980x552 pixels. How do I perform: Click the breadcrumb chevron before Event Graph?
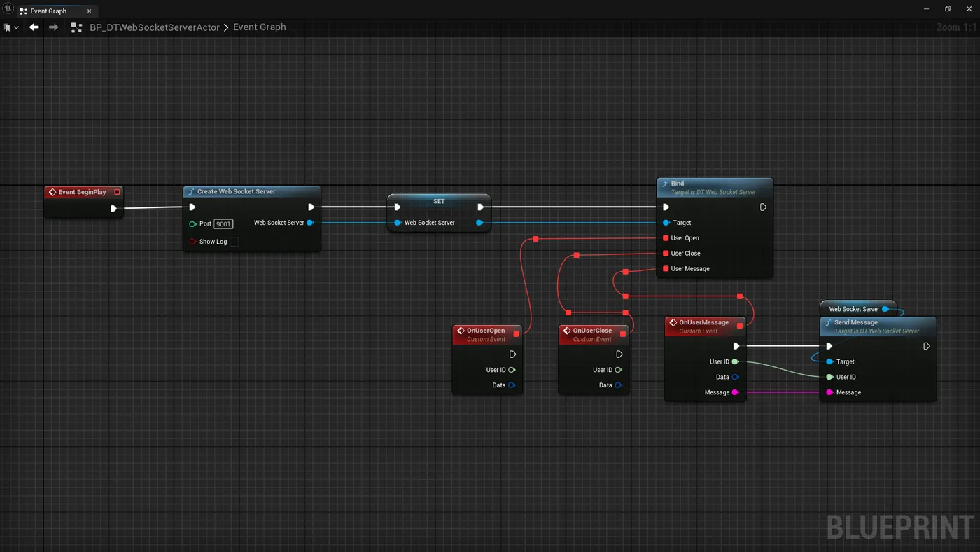tap(227, 27)
